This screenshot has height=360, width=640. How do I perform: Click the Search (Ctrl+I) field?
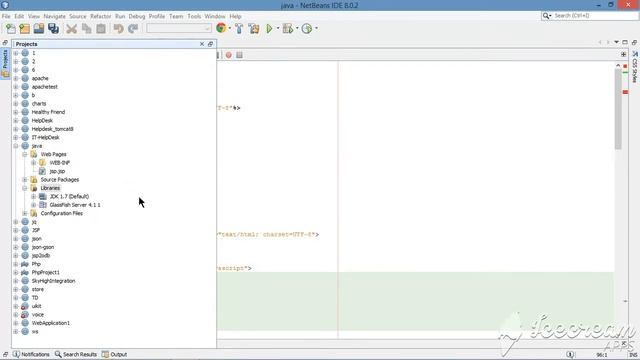tap(594, 16)
